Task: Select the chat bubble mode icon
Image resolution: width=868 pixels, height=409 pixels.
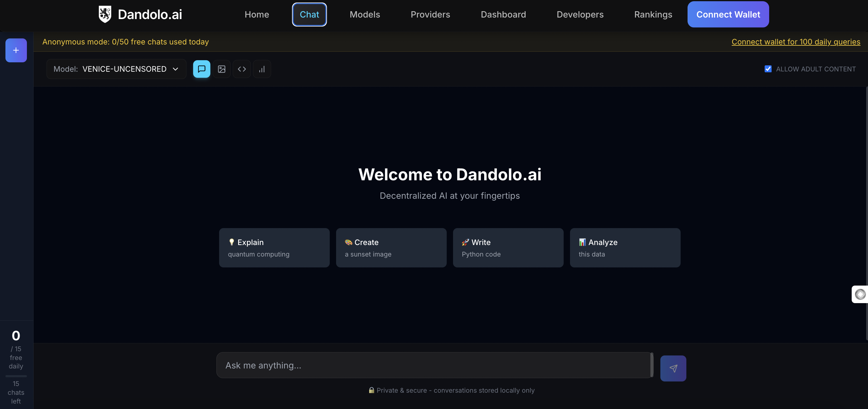Action: coord(202,69)
